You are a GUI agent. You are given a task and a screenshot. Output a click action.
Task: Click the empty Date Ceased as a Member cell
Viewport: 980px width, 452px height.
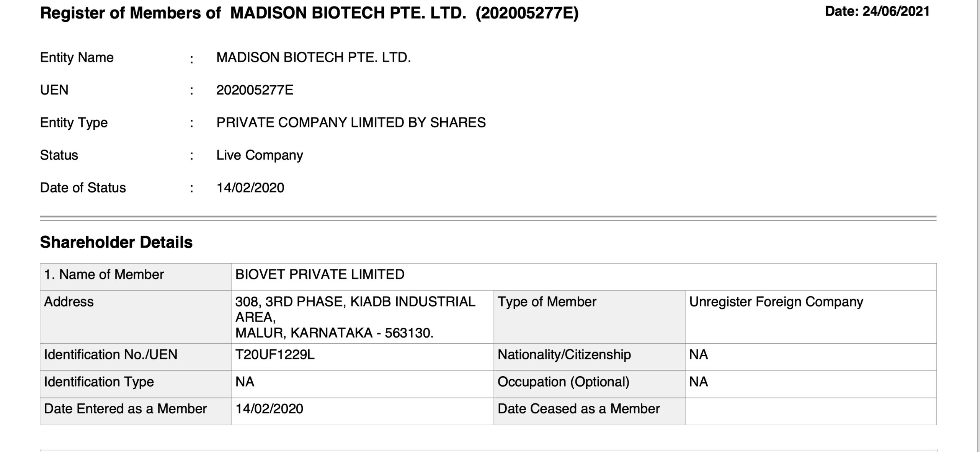[811, 411]
